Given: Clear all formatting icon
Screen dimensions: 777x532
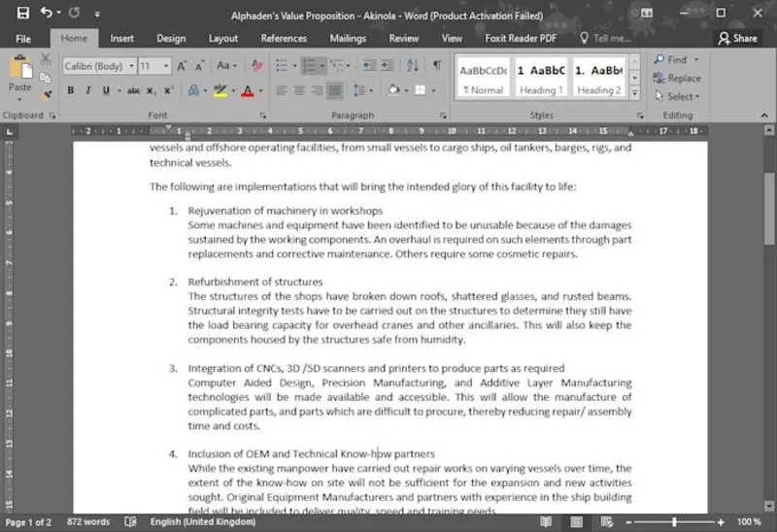Looking at the screenshot, I should pyautogui.click(x=256, y=66).
